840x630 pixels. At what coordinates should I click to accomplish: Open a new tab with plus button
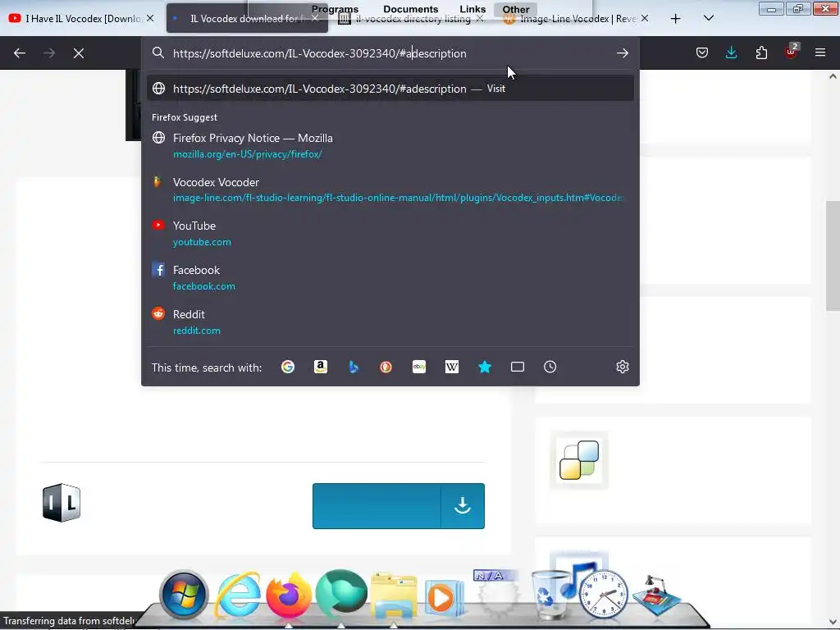[676, 19]
